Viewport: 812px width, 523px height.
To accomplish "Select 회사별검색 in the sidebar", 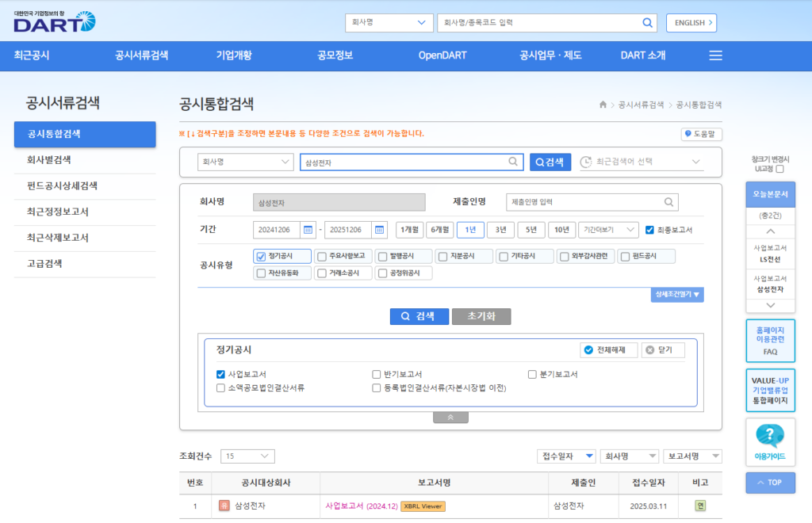I will [x=49, y=160].
